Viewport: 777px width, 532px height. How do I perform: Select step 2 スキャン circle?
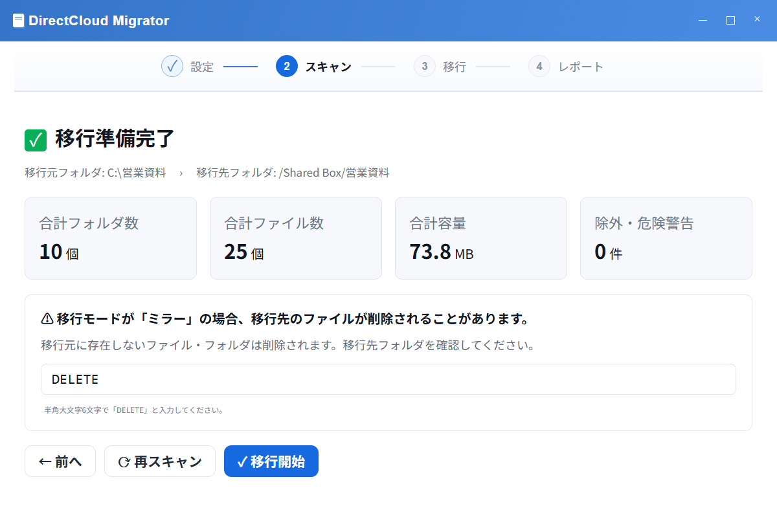[x=287, y=66]
